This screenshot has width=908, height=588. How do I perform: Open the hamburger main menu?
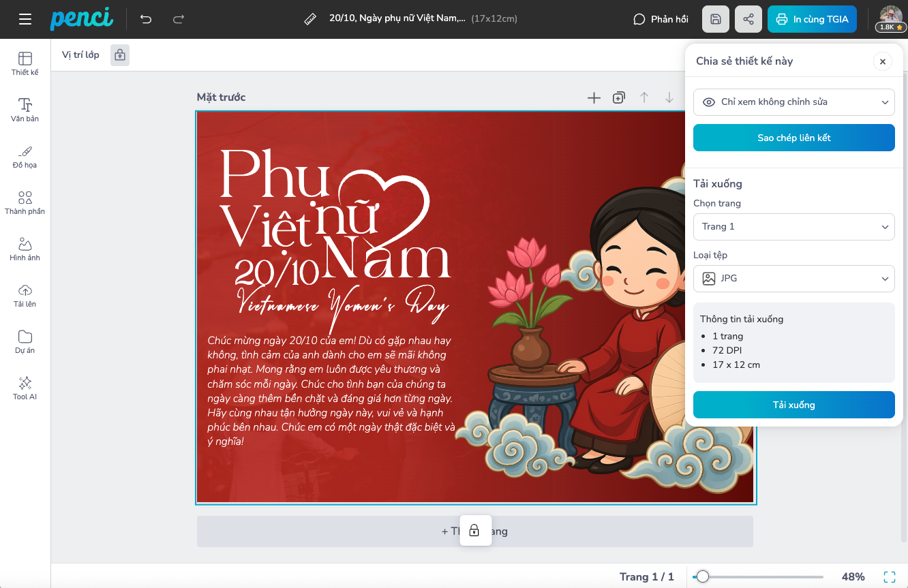point(25,19)
